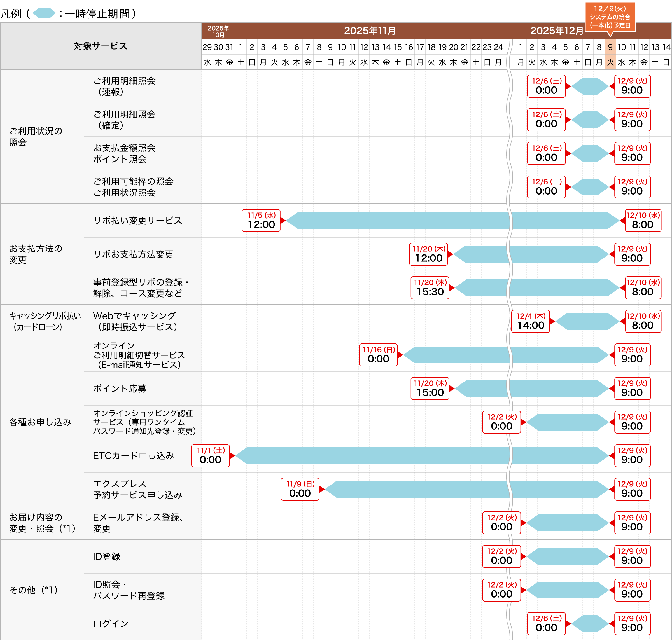Click the blue suspension-period legend swatch
The width and height of the screenshot is (672, 641).
point(44,13)
